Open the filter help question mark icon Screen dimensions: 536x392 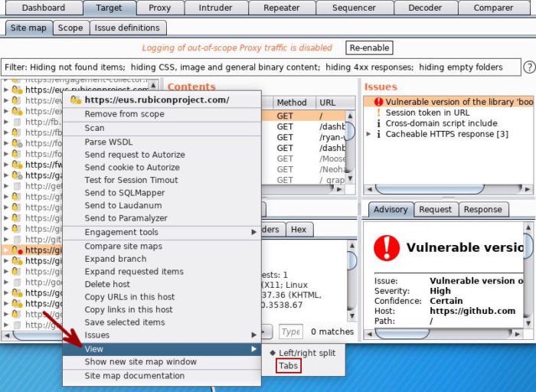(530, 67)
